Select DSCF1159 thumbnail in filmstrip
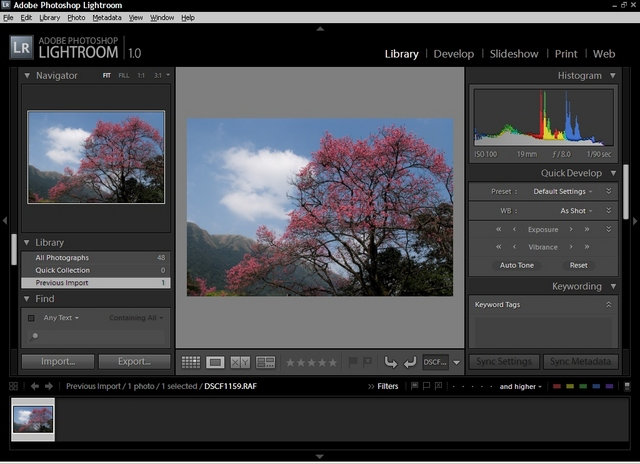640x464 pixels. point(33,419)
